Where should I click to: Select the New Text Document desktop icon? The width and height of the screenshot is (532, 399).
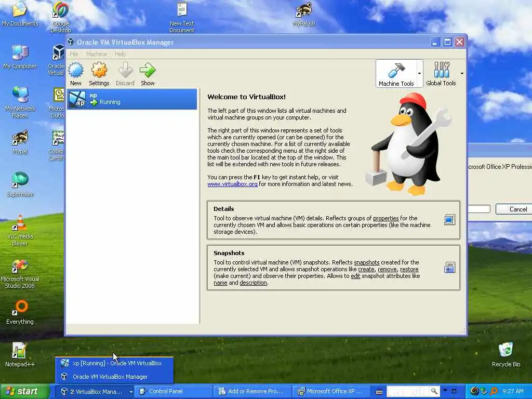click(182, 17)
